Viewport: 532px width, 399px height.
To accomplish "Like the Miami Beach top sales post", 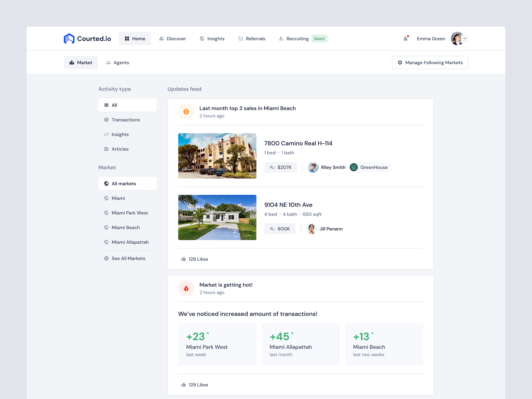I will pyautogui.click(x=184, y=259).
